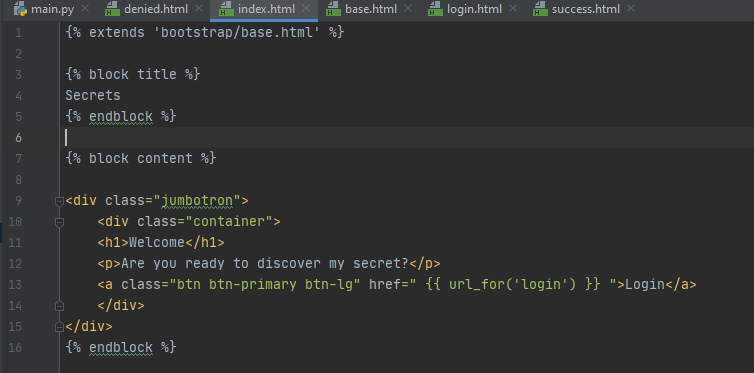The height and width of the screenshot is (373, 754).
Task: Click the HTML file icon on success.html tab
Action: tap(540, 9)
